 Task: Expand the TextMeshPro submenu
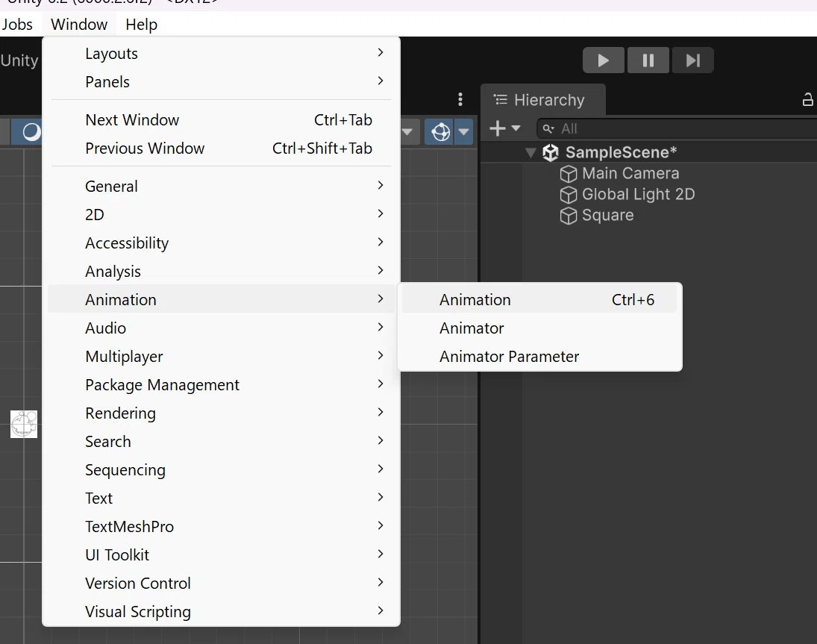pyautogui.click(x=221, y=526)
